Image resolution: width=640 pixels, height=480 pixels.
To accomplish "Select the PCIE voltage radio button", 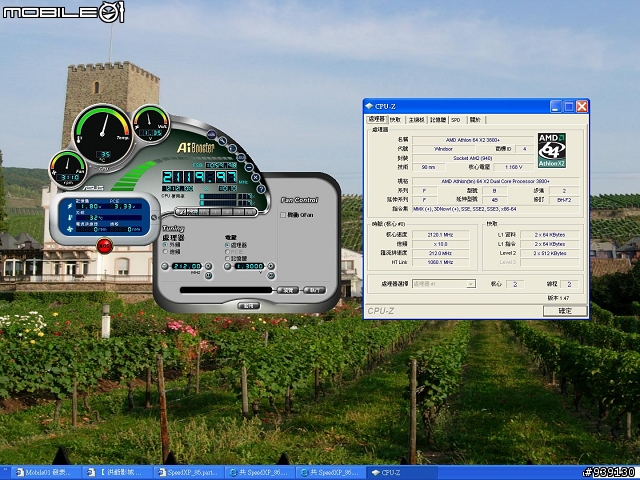I will (227, 252).
